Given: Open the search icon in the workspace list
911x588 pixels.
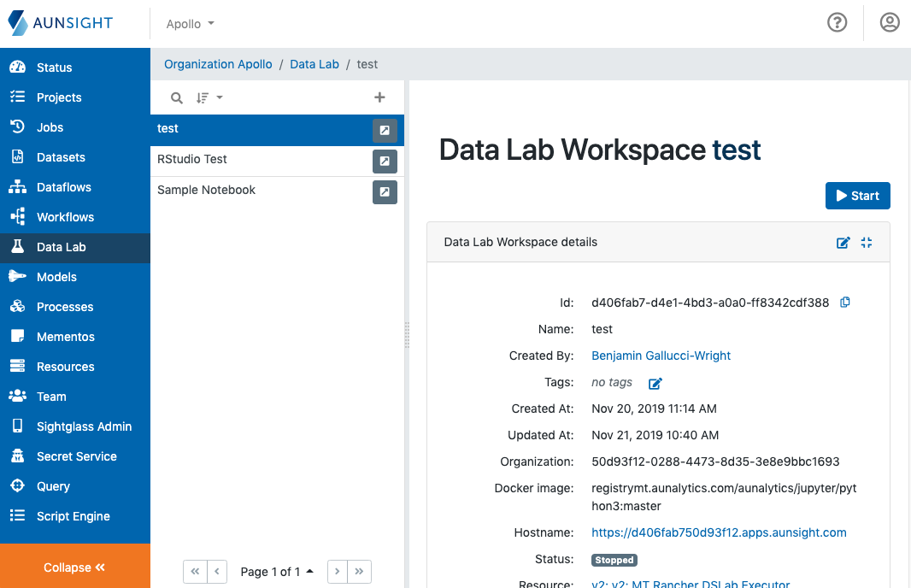Looking at the screenshot, I should [x=176, y=97].
